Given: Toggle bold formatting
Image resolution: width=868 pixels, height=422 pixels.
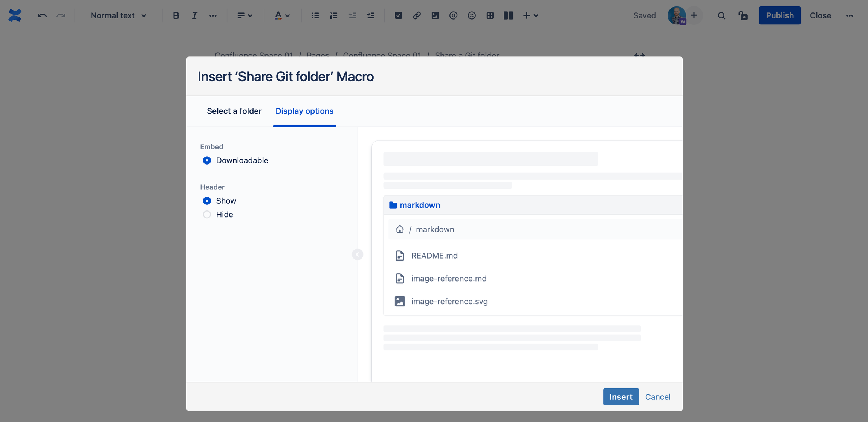Looking at the screenshot, I should coord(176,15).
